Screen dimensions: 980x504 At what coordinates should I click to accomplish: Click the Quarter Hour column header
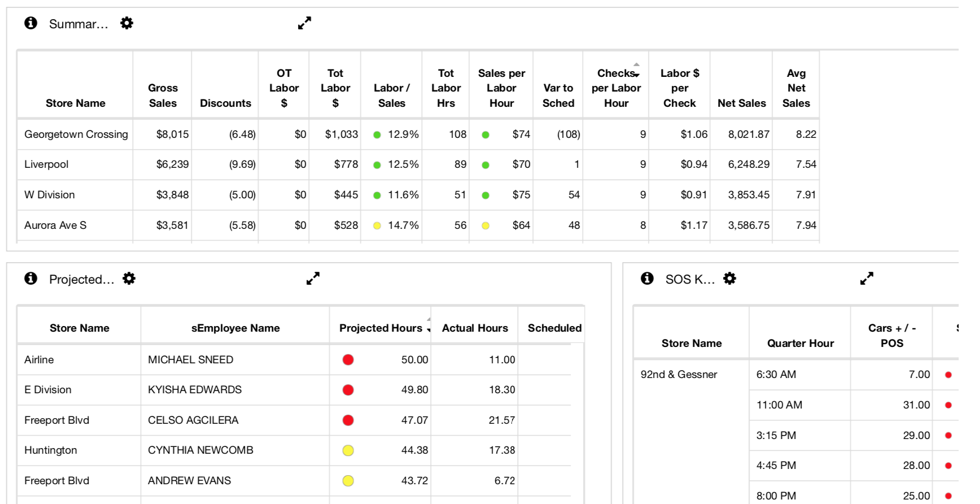[x=800, y=344]
